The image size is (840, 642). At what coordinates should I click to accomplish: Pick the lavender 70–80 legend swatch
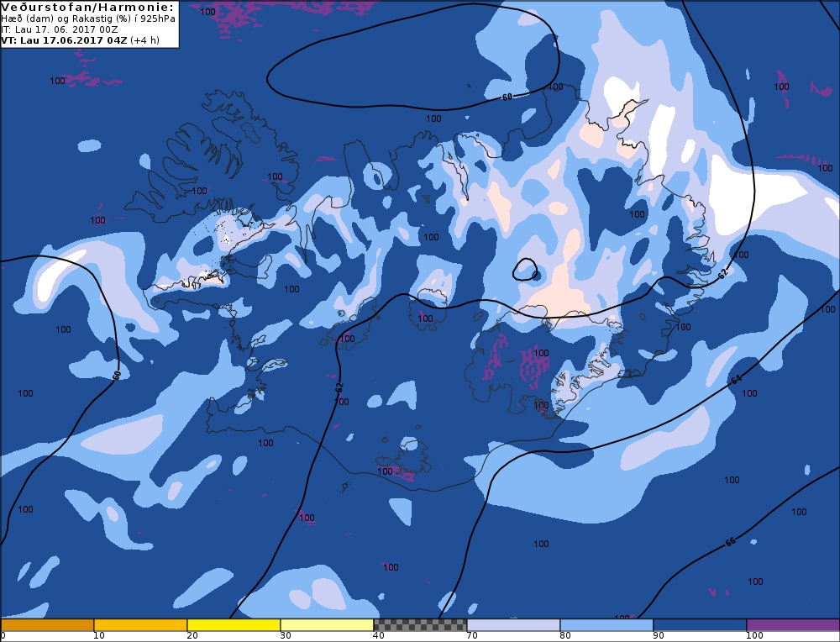[x=513, y=625]
